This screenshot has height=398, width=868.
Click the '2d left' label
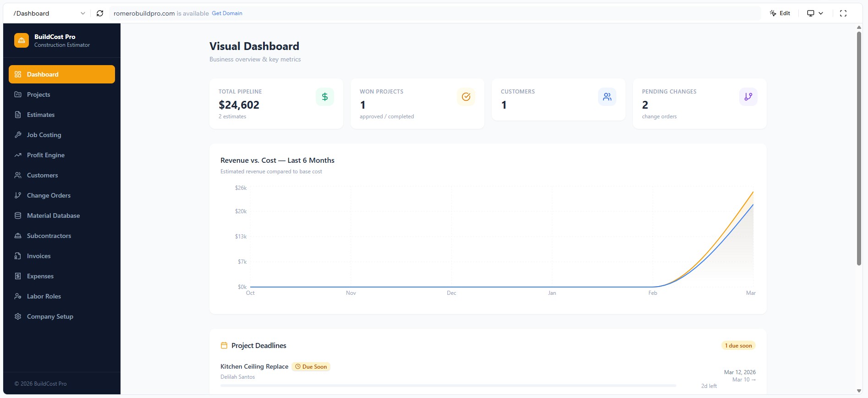pyautogui.click(x=709, y=386)
